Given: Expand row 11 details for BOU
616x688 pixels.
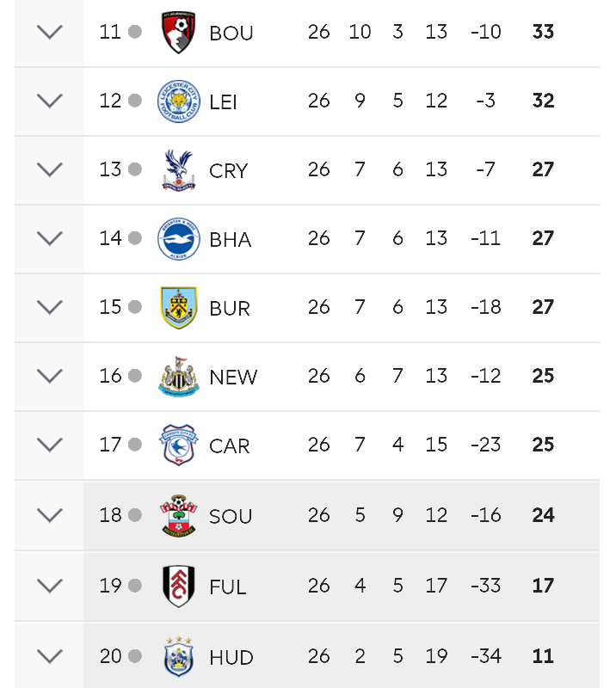Looking at the screenshot, I should [50, 32].
